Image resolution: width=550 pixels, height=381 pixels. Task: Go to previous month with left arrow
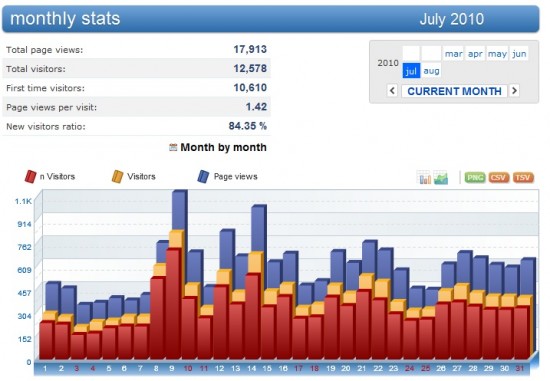392,91
